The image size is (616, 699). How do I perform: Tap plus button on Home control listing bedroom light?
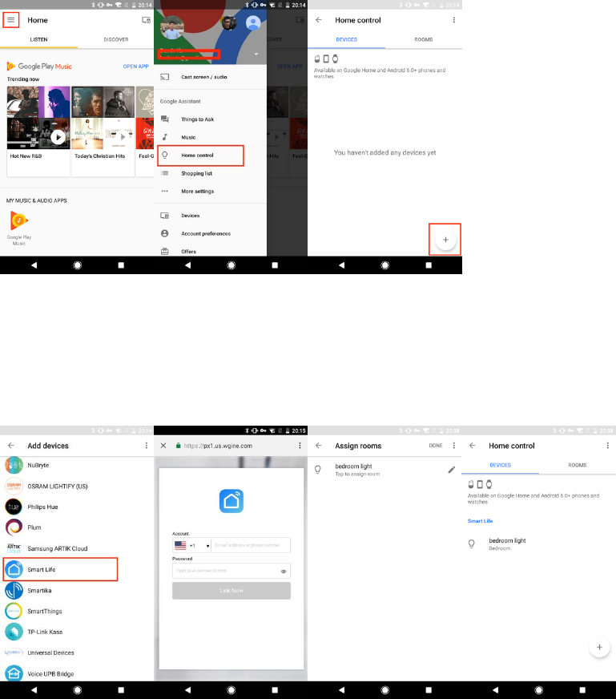[599, 647]
